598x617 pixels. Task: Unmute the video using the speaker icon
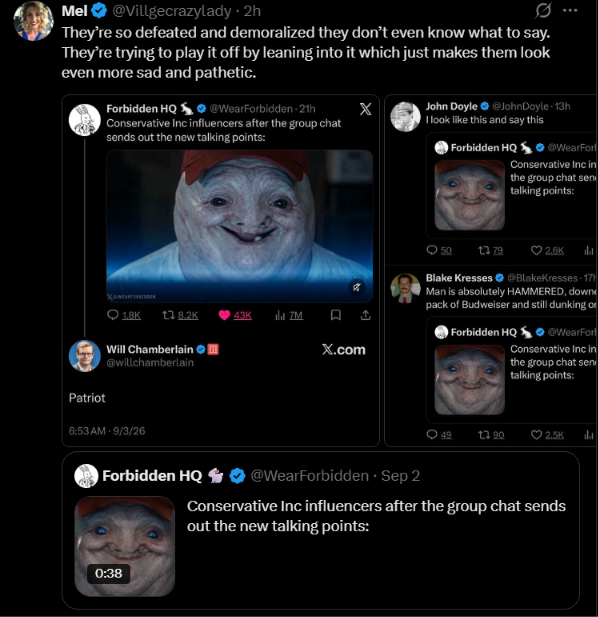click(356, 287)
